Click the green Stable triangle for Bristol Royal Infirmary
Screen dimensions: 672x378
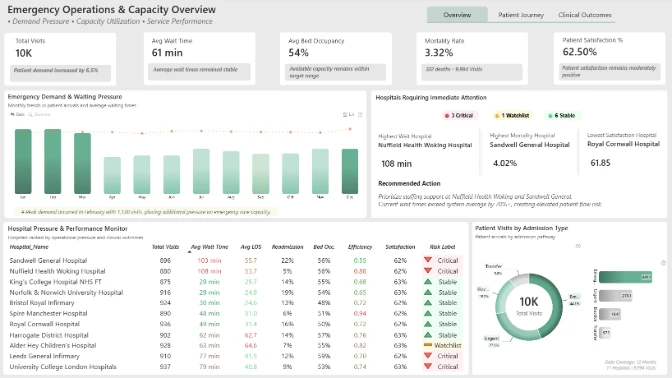[427, 302]
